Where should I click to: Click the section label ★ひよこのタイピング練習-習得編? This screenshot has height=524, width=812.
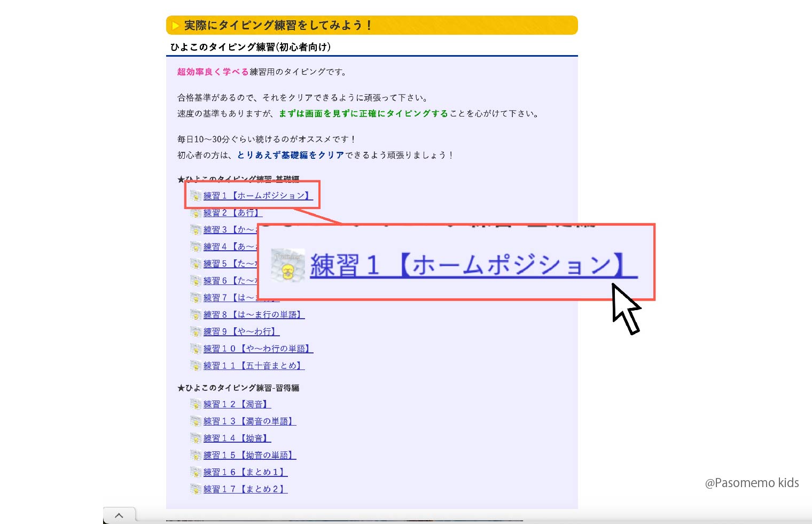(x=238, y=388)
